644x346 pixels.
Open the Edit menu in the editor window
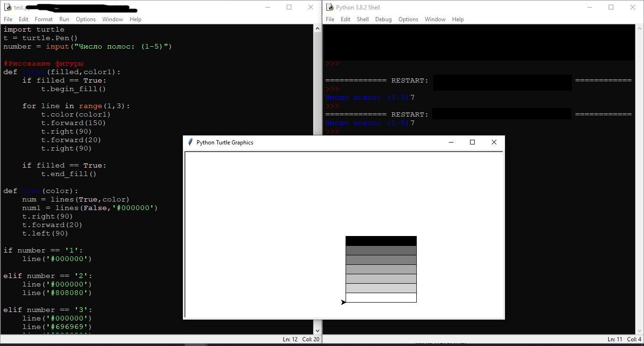[x=24, y=19]
